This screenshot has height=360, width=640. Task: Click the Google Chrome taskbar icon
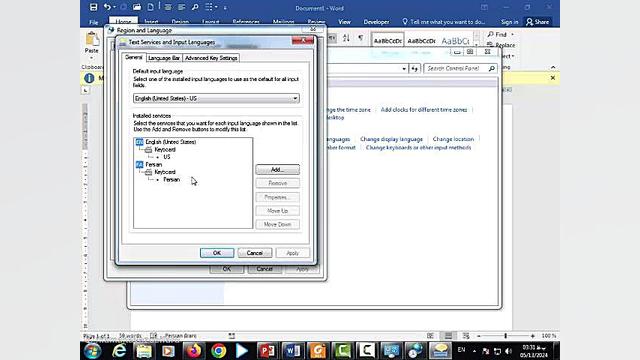point(218,351)
